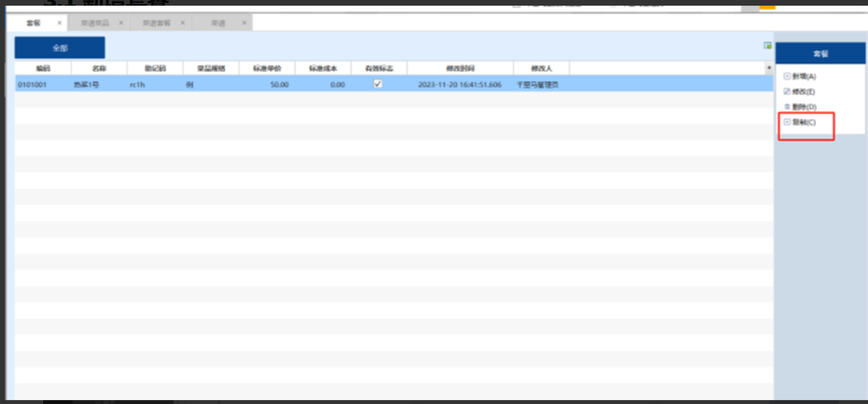Close the 套餐 tab
The image size is (868, 404).
click(59, 23)
